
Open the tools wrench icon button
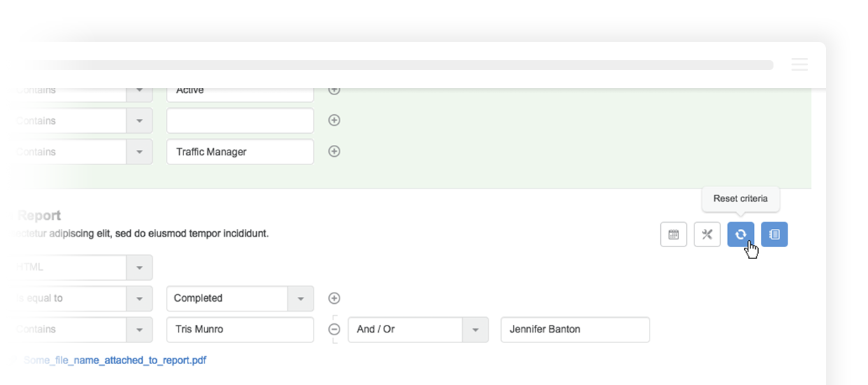tap(707, 234)
